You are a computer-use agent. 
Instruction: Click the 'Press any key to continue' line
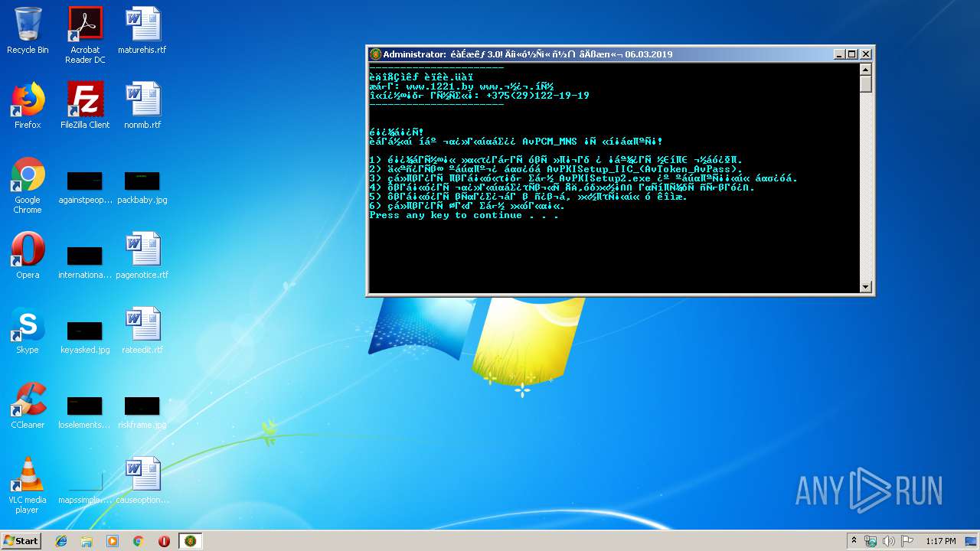(464, 216)
